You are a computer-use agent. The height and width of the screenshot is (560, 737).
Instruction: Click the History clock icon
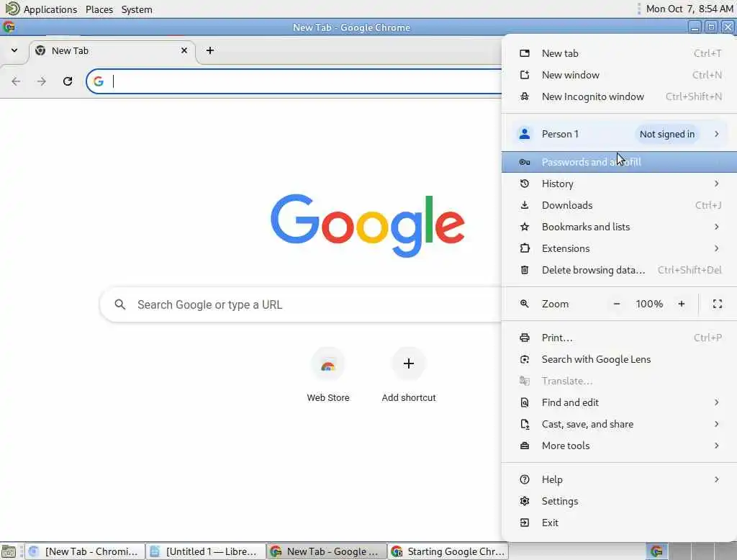[x=525, y=184]
